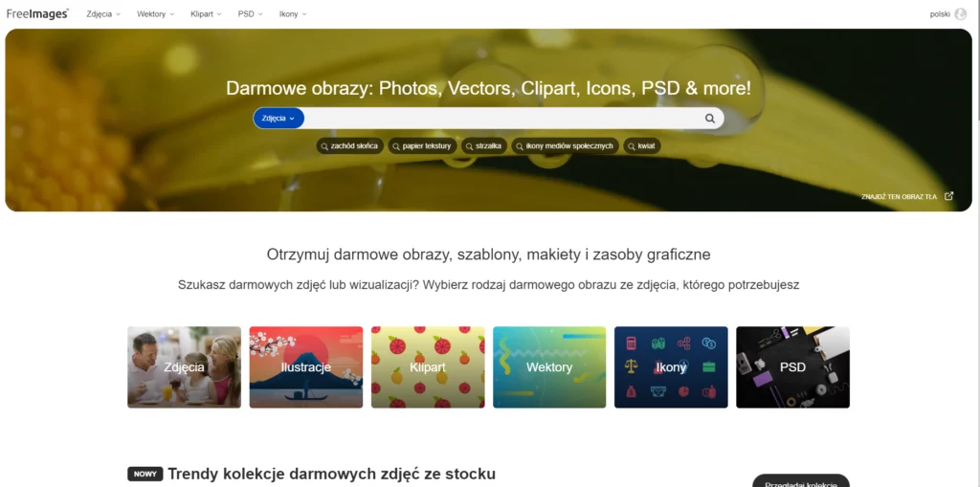Viewport: 980px width, 487px height.
Task: Open the Ilustracje category thumbnail
Action: [x=305, y=367]
